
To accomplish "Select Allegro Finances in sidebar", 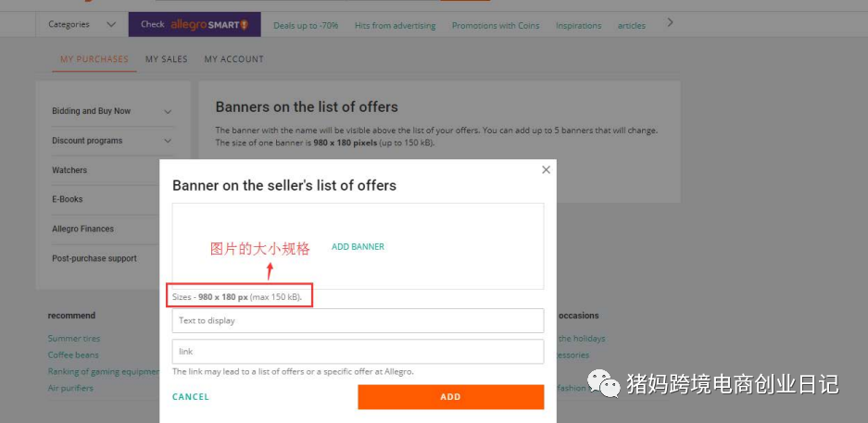I will 83,229.
